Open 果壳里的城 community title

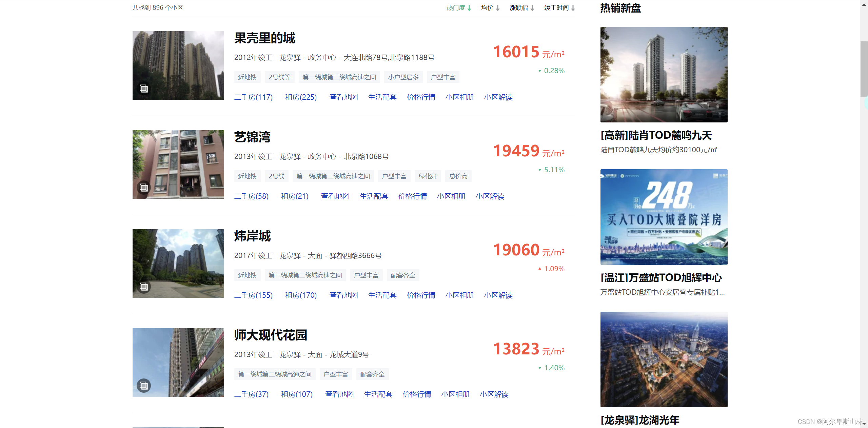tap(264, 38)
